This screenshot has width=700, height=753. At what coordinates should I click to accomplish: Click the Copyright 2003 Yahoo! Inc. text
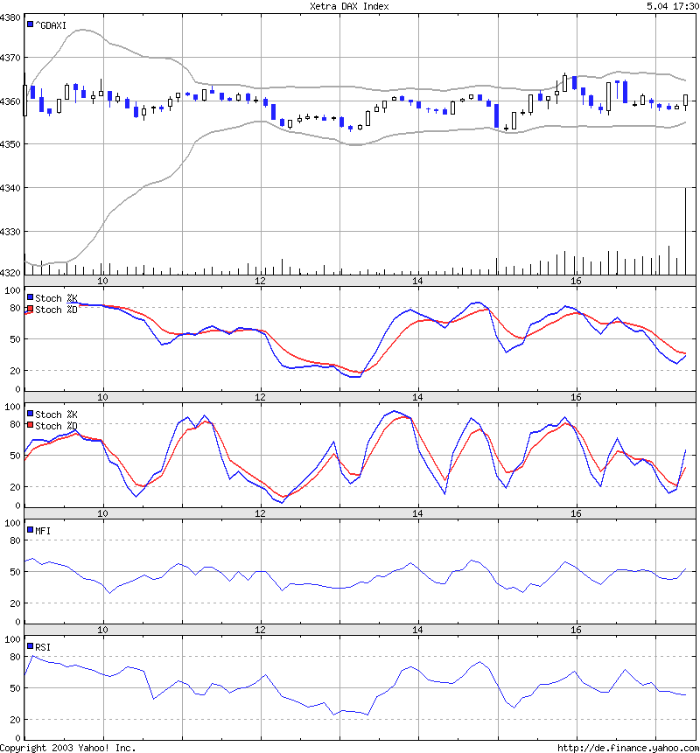click(67, 748)
